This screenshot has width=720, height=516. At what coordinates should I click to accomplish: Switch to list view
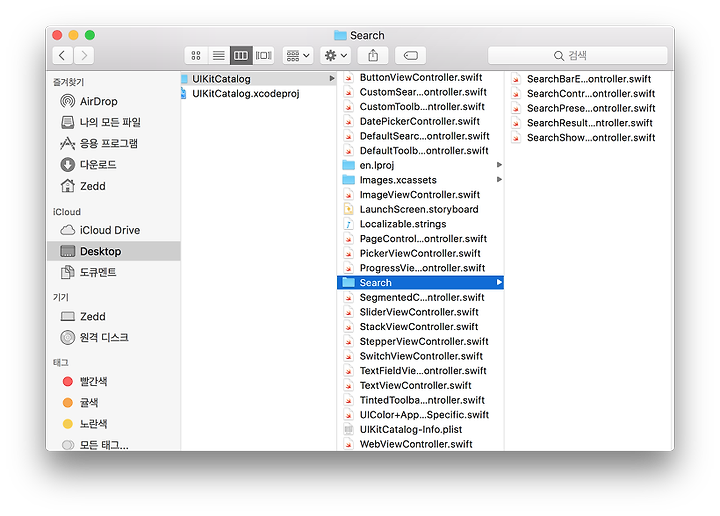[x=219, y=56]
